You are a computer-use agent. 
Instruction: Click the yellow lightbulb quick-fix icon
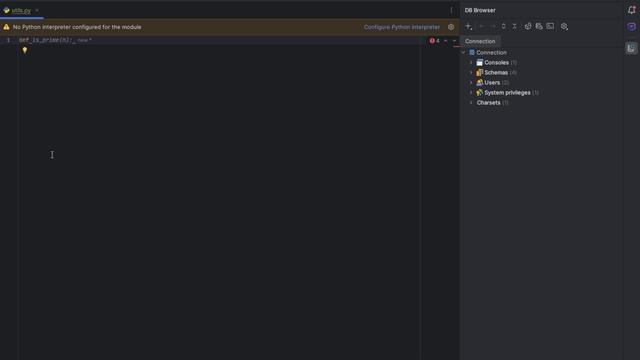pos(25,50)
